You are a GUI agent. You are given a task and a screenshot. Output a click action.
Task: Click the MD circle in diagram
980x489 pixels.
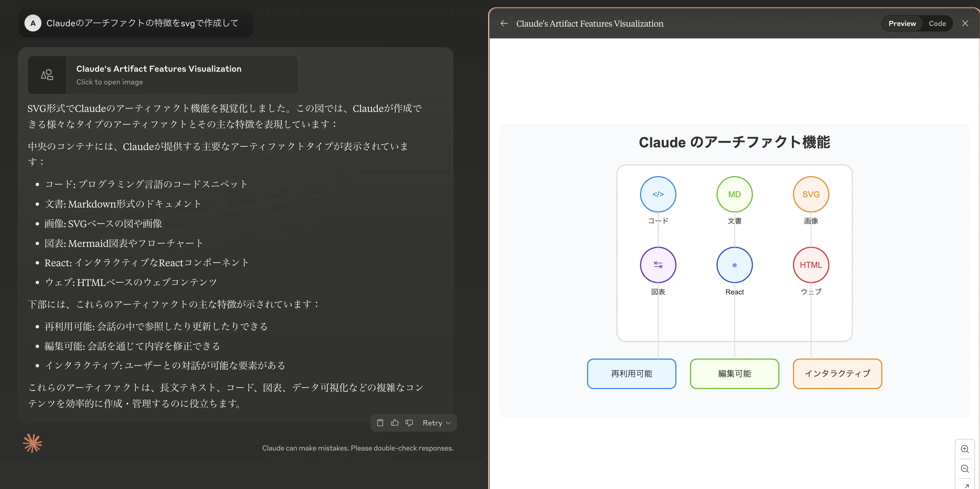point(734,194)
